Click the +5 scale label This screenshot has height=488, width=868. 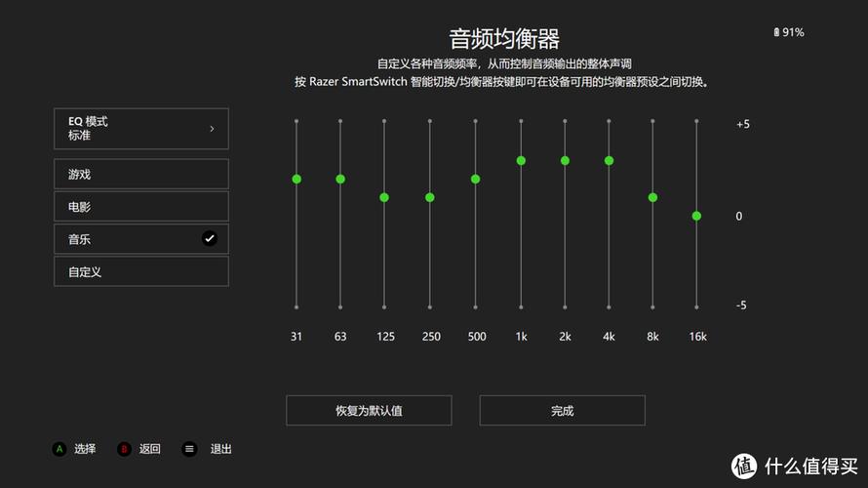pyautogui.click(x=743, y=124)
